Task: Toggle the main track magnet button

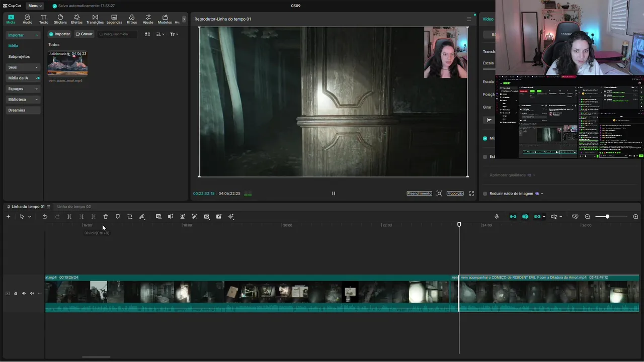Action: 513,217
